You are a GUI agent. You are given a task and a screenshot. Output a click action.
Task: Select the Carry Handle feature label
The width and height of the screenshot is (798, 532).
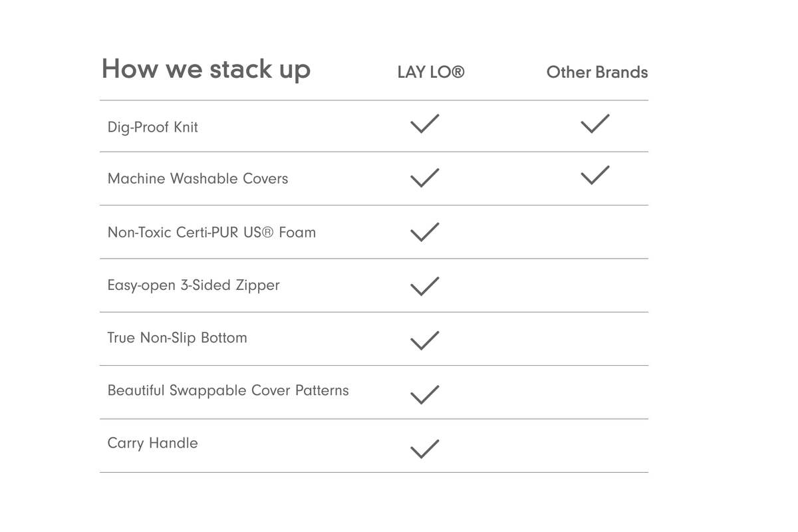tap(153, 444)
